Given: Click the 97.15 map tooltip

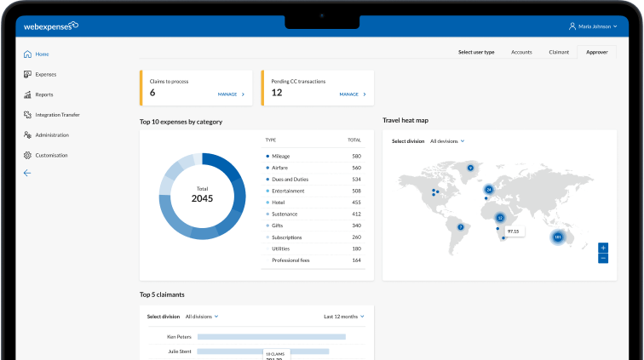Looking at the screenshot, I should click(x=514, y=231).
